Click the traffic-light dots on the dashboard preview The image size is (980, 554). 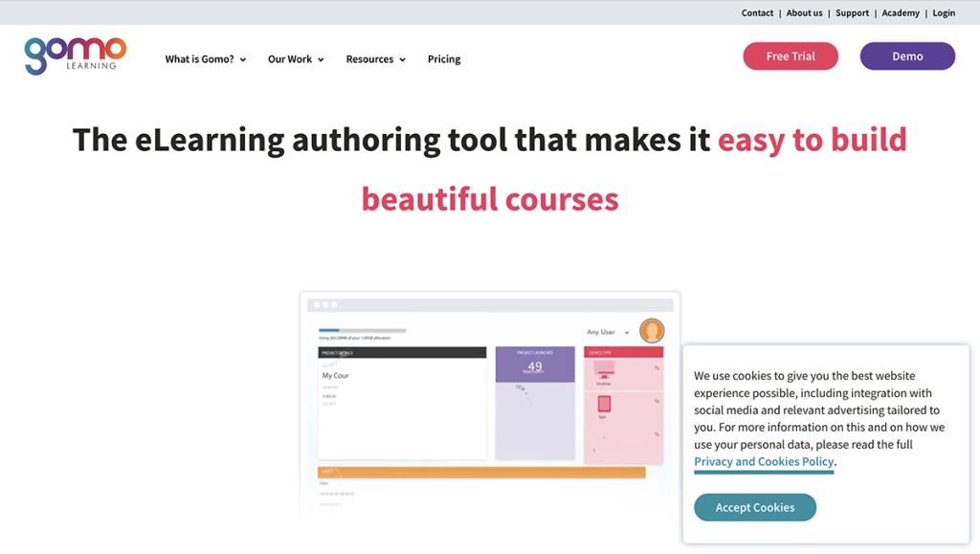point(323,304)
